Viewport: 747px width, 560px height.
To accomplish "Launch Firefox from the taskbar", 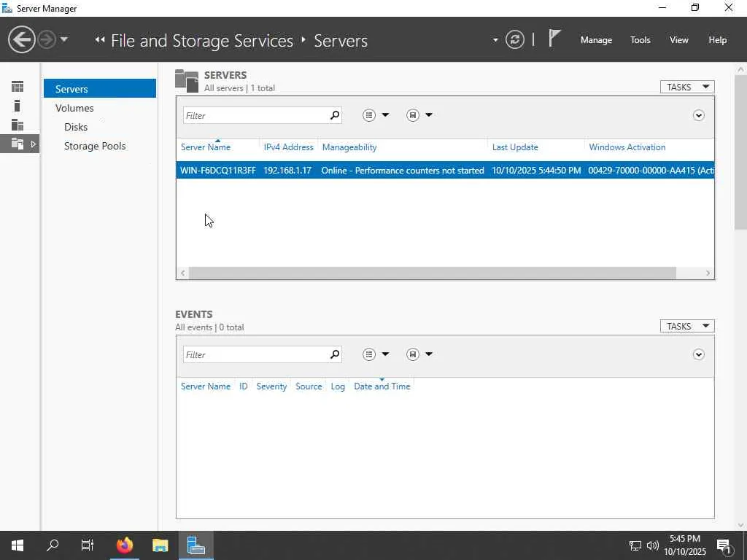I will tap(125, 545).
